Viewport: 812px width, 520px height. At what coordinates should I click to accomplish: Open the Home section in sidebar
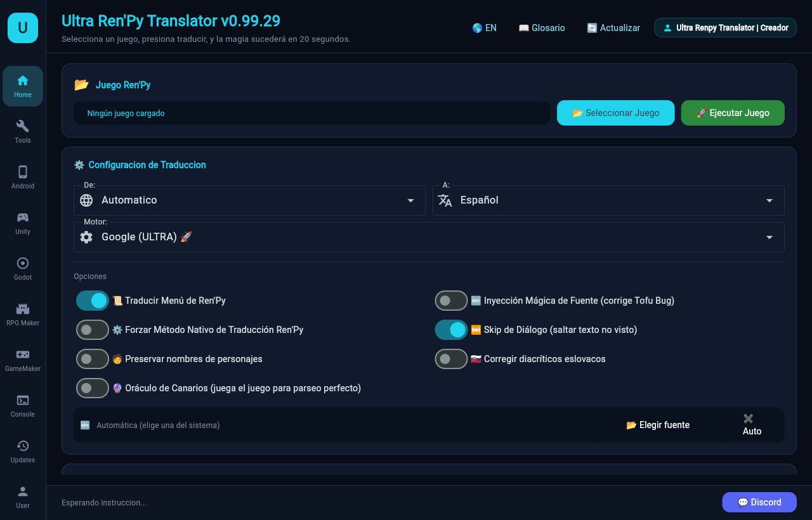click(23, 86)
